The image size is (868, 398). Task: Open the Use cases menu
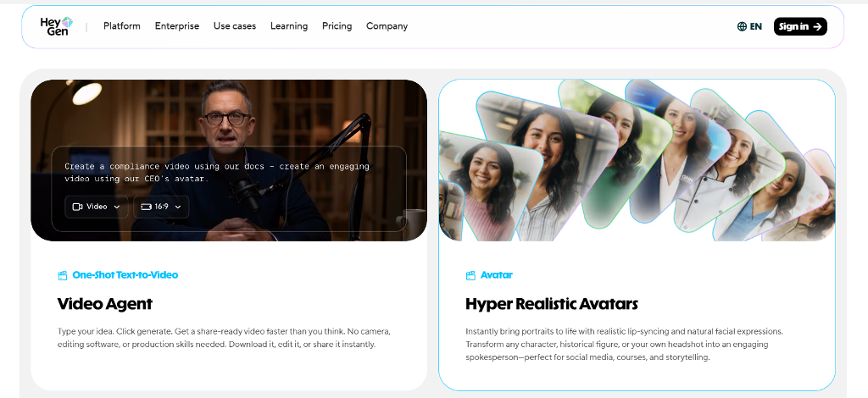pyautogui.click(x=235, y=26)
